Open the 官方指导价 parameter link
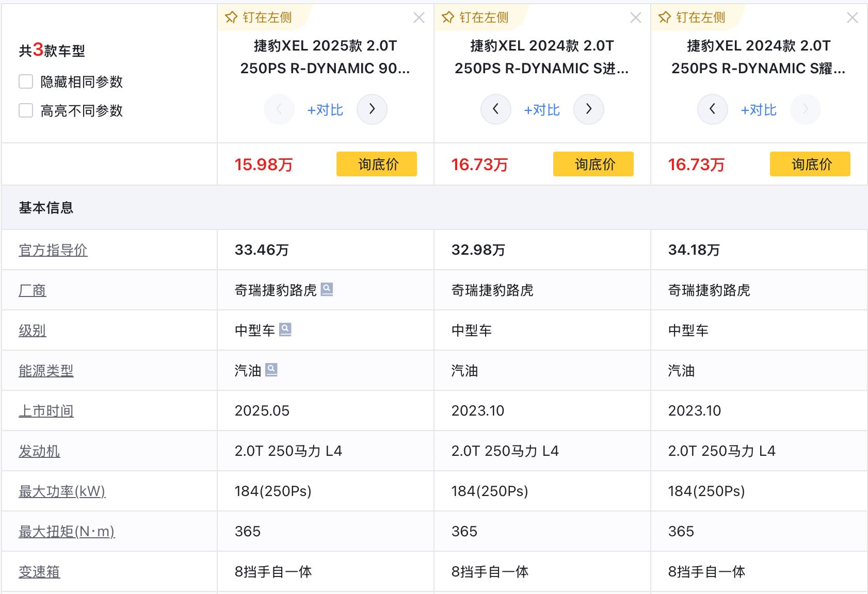Screen dimensions: 868x594 click(53, 250)
